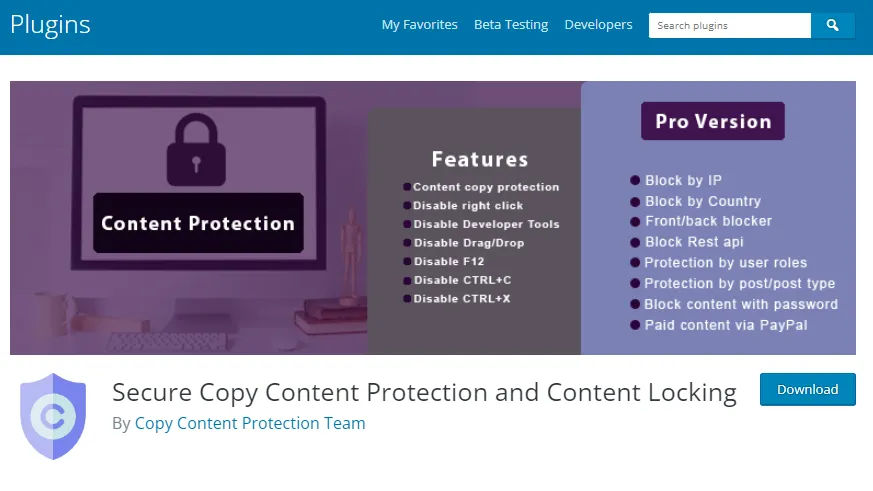Click 'Block Rest api' text
The image size is (873, 491).
[x=694, y=242]
